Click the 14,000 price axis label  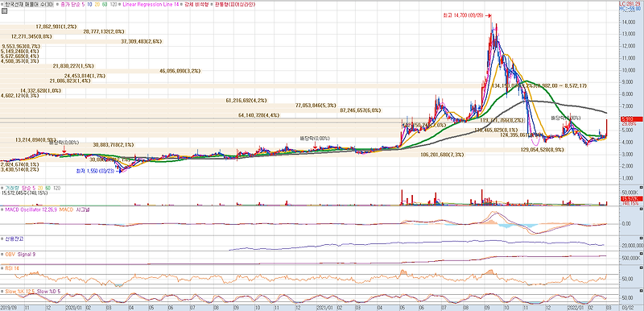[x=629, y=23]
